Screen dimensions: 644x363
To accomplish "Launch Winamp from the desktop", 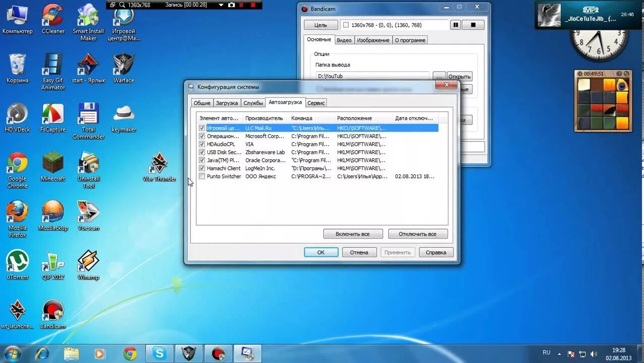I will point(88,265).
